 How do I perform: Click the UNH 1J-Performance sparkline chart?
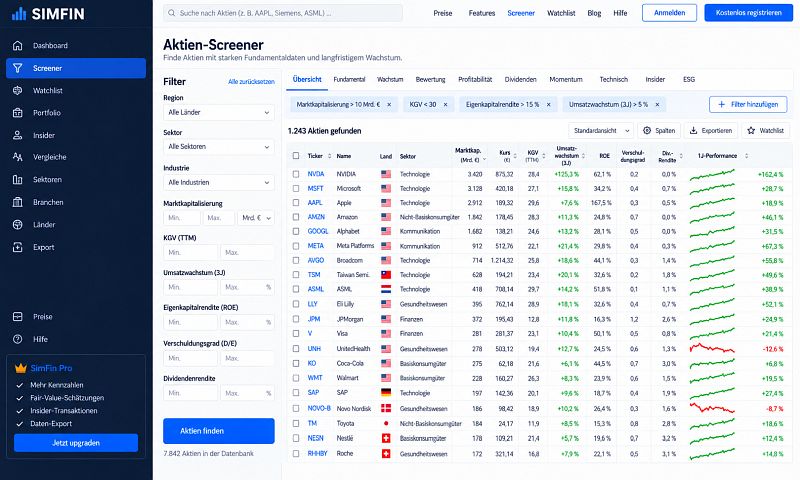coord(712,349)
